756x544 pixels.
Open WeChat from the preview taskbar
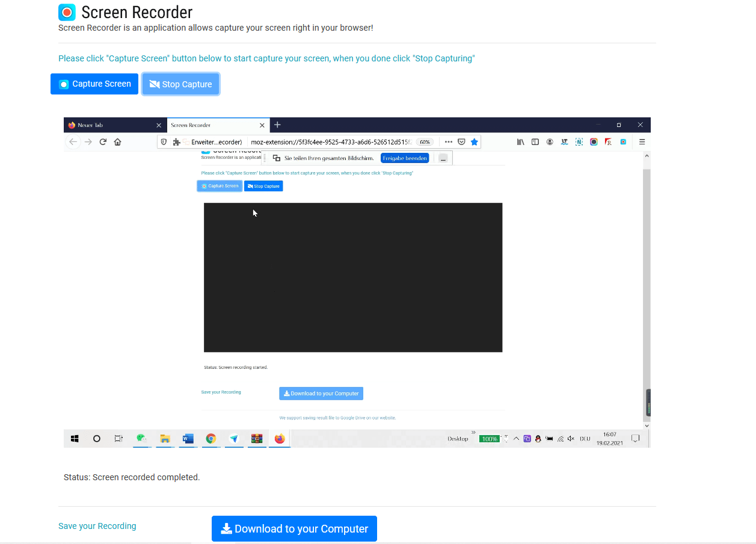pos(141,439)
